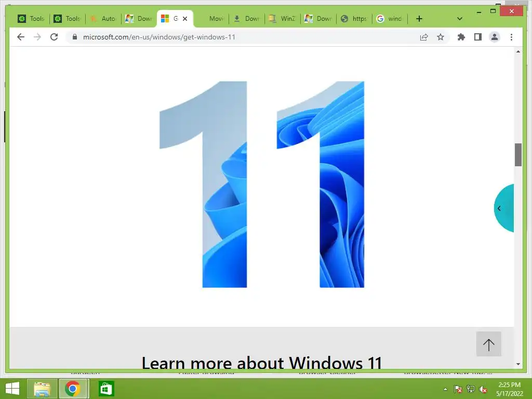
Task: Open the Extensions puzzle icon
Action: pos(461,37)
